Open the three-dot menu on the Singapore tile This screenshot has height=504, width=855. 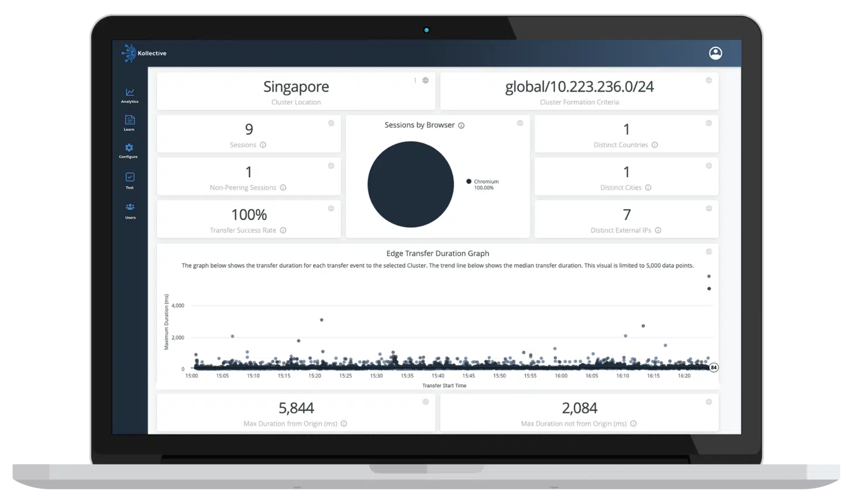coord(415,80)
